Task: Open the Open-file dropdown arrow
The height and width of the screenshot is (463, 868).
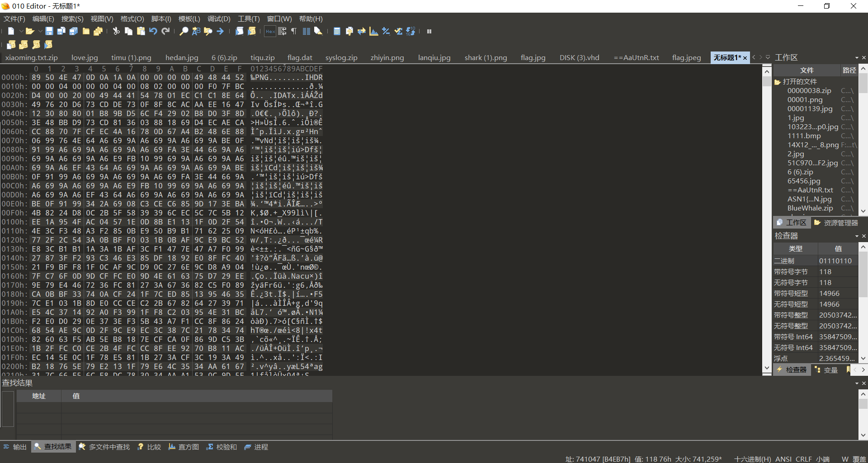Action: click(40, 31)
